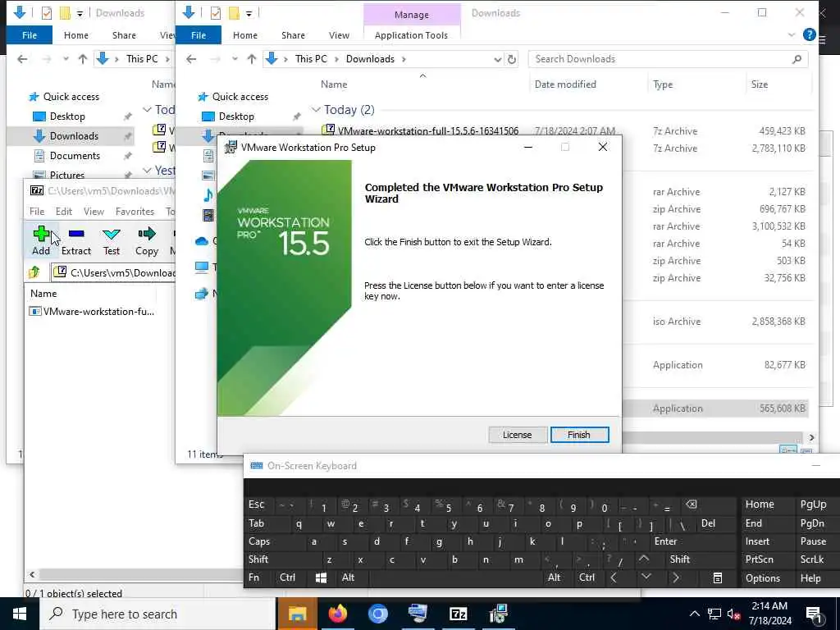Click the Extract icon in 7-Zip
The image size is (840, 630).
(x=76, y=240)
